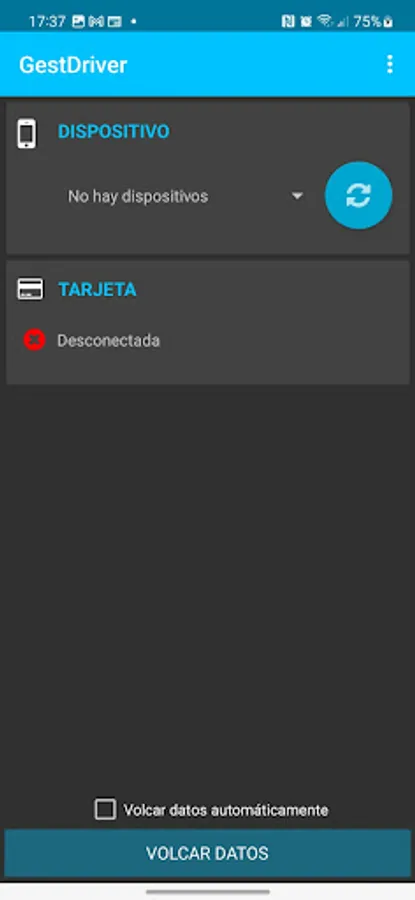This screenshot has height=900, width=415.
Task: Open the No hay dispositivos selector
Action: (185, 196)
